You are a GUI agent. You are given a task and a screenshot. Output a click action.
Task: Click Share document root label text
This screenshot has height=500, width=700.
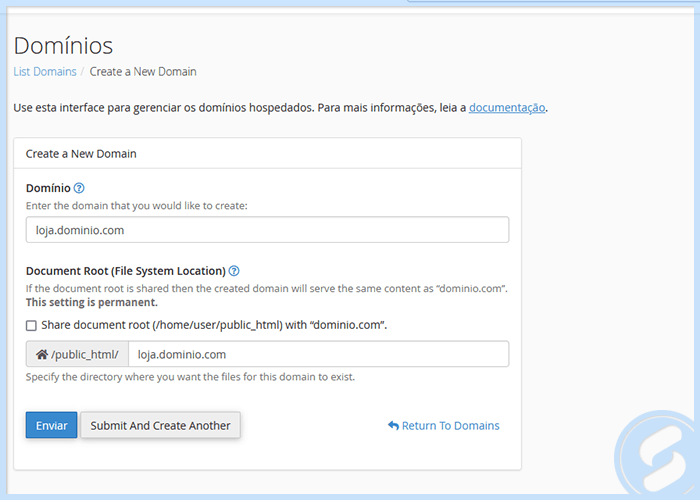click(214, 325)
